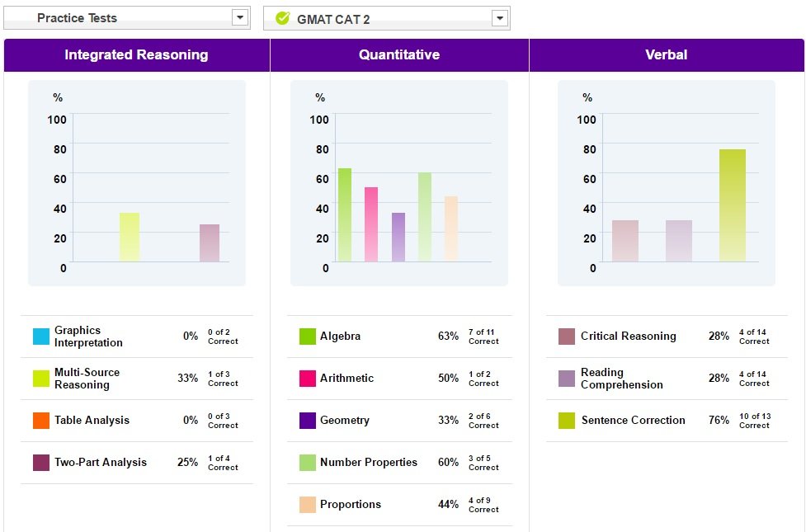Click the 50% Arithmetic score
Image resolution: width=806 pixels, height=532 pixels.
[x=448, y=379]
